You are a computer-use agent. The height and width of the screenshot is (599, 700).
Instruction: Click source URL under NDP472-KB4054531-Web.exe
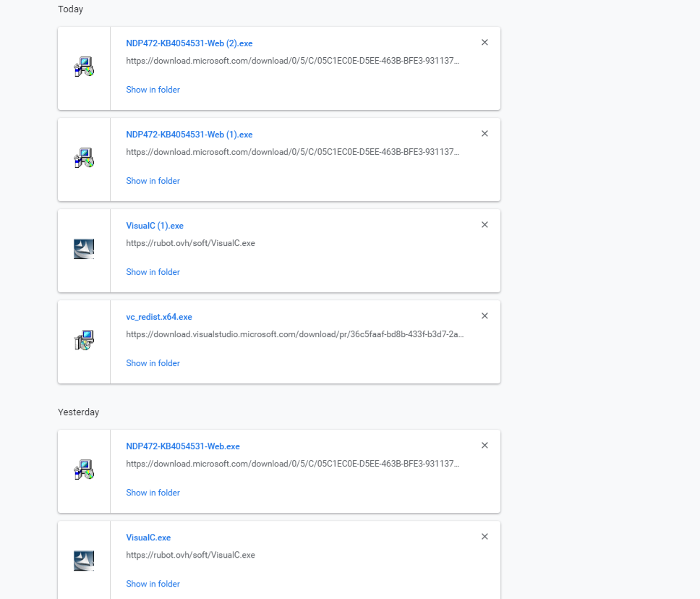tap(292, 464)
